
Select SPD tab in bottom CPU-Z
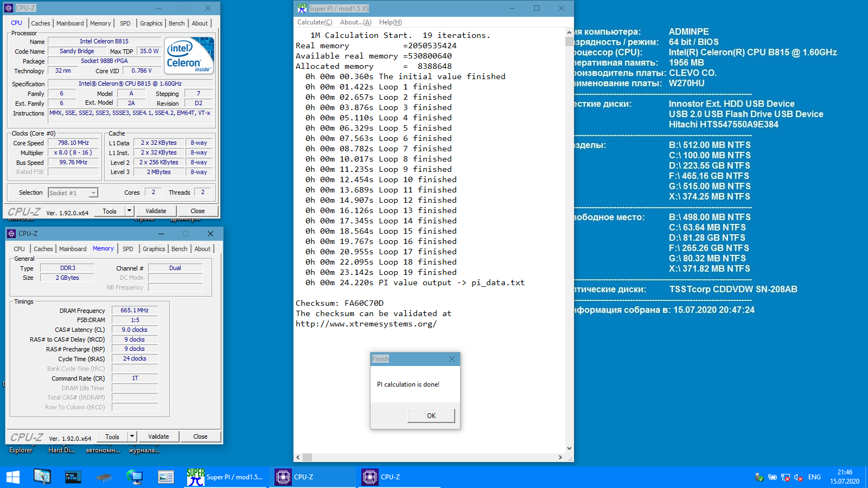click(x=128, y=249)
